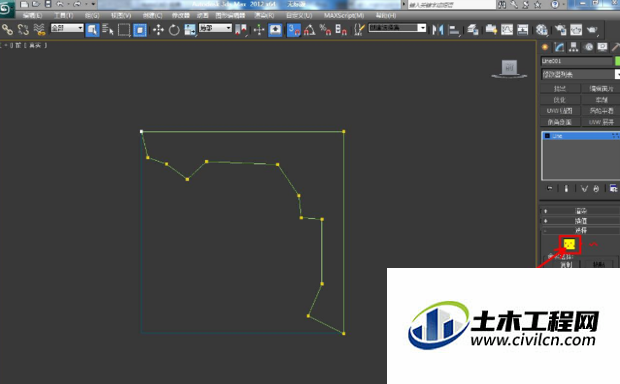This screenshot has height=384, width=620.
Task: Toggle the Angle Snap button
Action: [x=309, y=30]
